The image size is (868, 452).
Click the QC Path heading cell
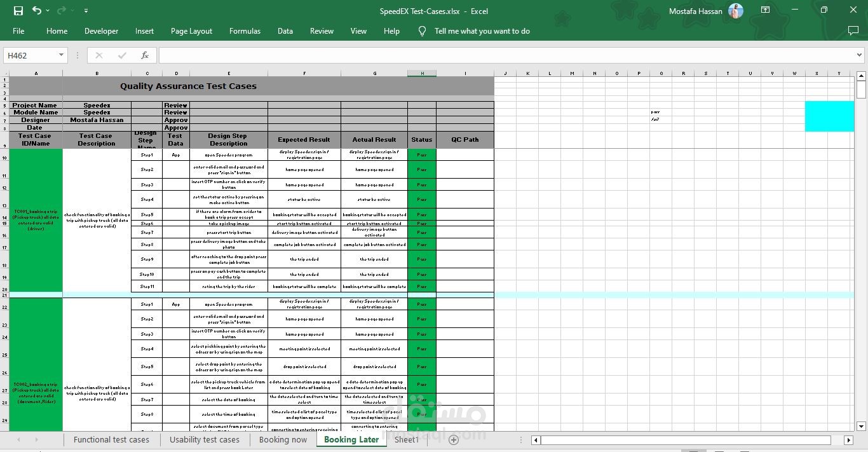(465, 140)
